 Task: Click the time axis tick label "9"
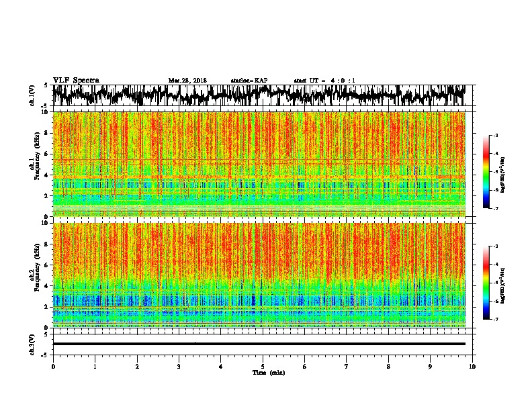(430, 367)
